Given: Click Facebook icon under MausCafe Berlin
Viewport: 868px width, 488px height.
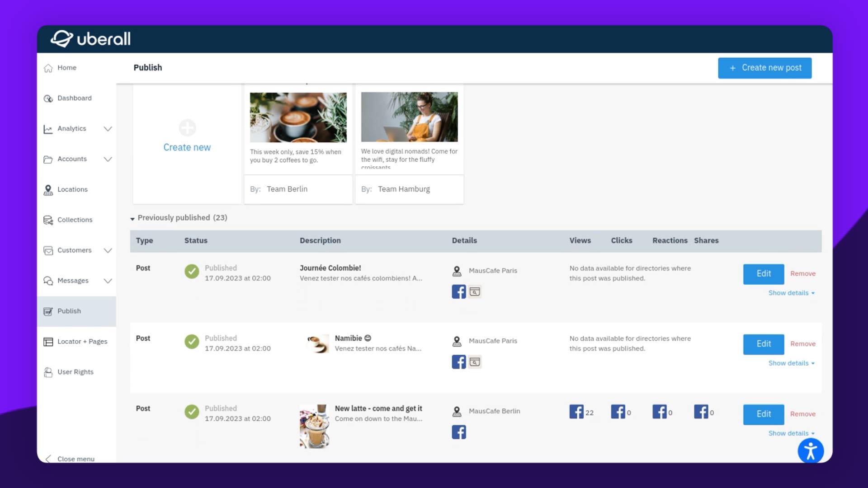Looking at the screenshot, I should point(458,432).
